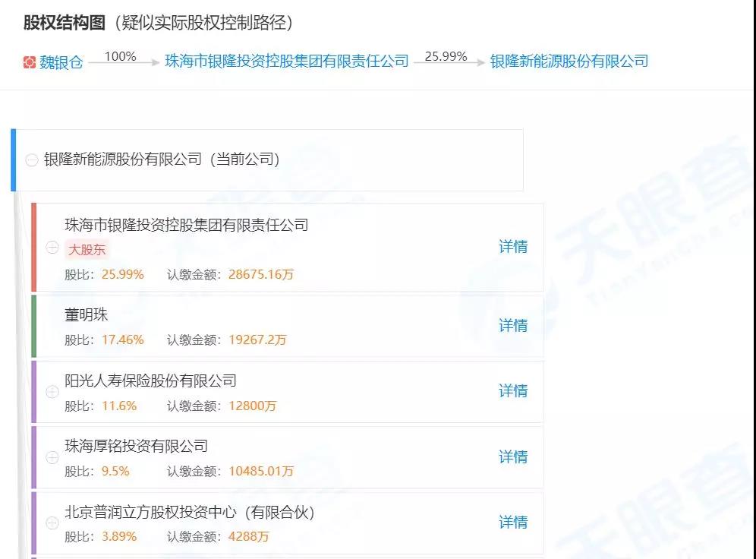Click the red person icon beside 魏银仓
This screenshot has width=756, height=559.
(x=30, y=62)
